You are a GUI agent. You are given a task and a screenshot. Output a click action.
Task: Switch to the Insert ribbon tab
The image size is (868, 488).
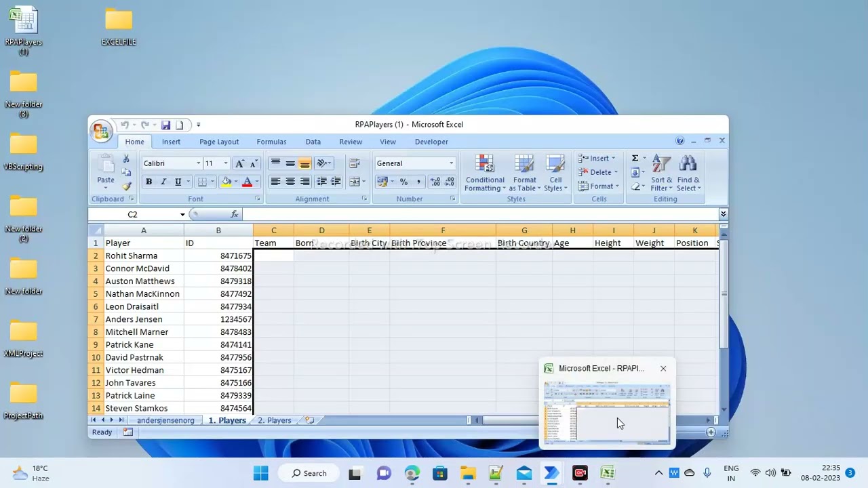point(171,142)
